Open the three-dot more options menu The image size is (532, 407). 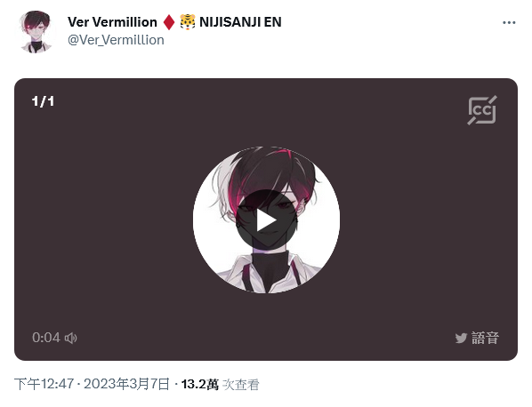(509, 23)
